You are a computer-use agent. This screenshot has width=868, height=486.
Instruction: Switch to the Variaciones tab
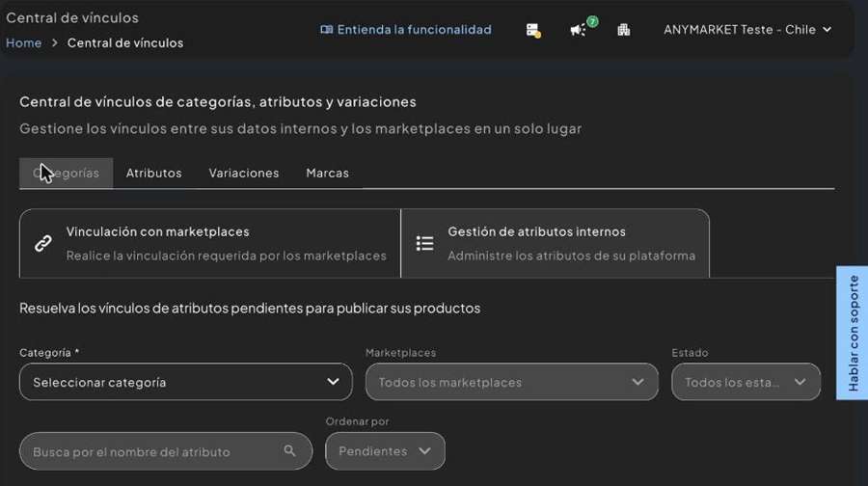coord(244,173)
